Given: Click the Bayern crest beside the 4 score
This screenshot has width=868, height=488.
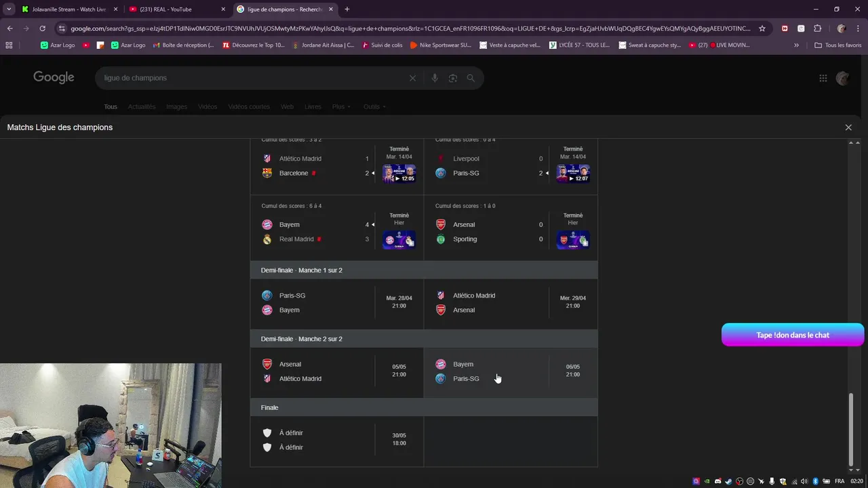Looking at the screenshot, I should click(x=267, y=224).
